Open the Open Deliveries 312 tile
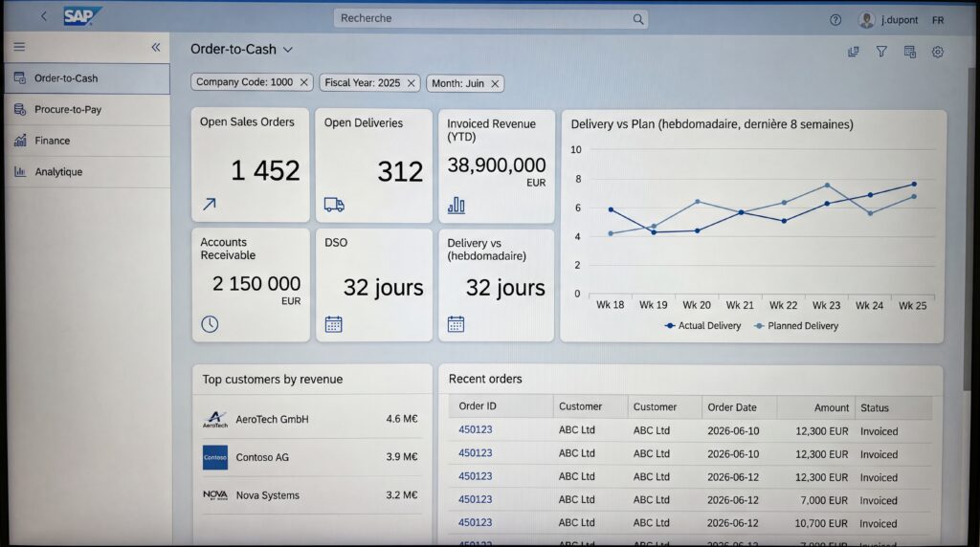 coord(374,165)
